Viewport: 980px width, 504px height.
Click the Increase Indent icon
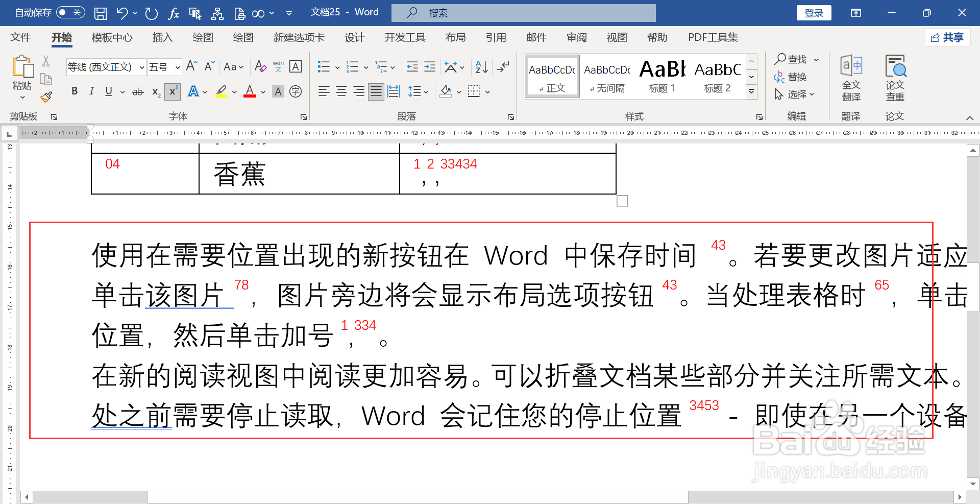click(430, 66)
